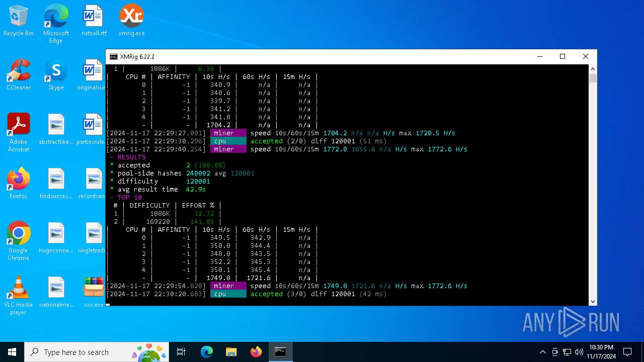Open File Explorer from the taskbar
Viewport: 644px width, 362px height.
click(x=231, y=352)
